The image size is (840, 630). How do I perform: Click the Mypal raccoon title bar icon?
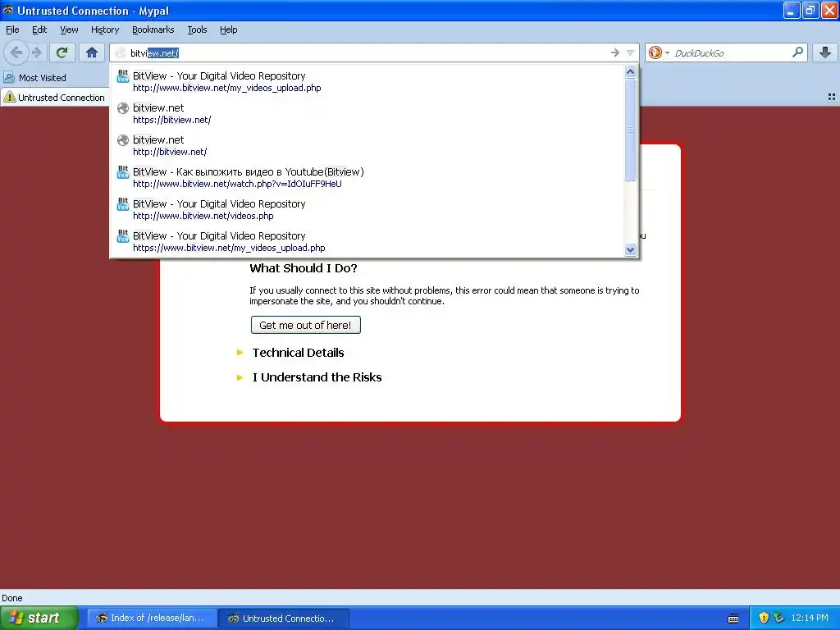[x=8, y=10]
